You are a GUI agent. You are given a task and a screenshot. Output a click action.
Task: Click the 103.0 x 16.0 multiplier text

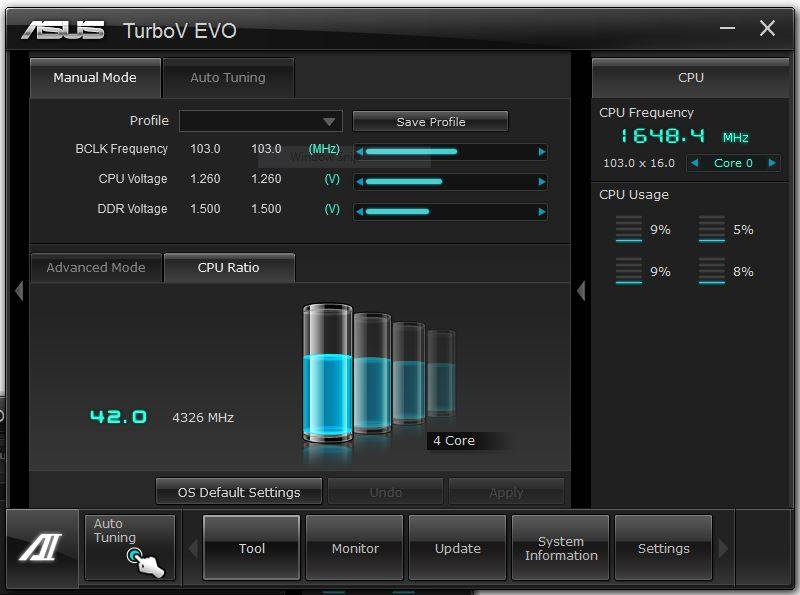point(639,163)
